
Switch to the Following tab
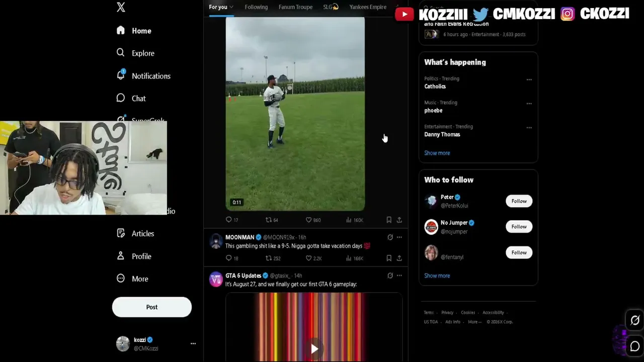[x=256, y=7]
